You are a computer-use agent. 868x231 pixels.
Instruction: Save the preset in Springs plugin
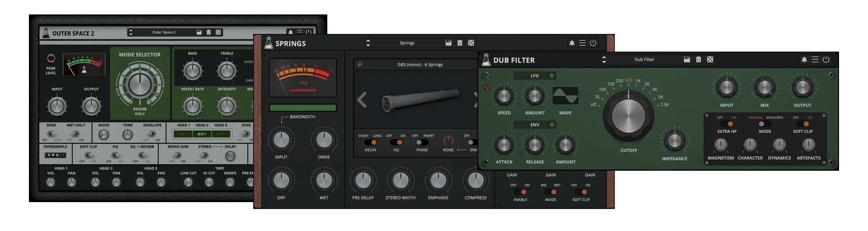(448, 43)
